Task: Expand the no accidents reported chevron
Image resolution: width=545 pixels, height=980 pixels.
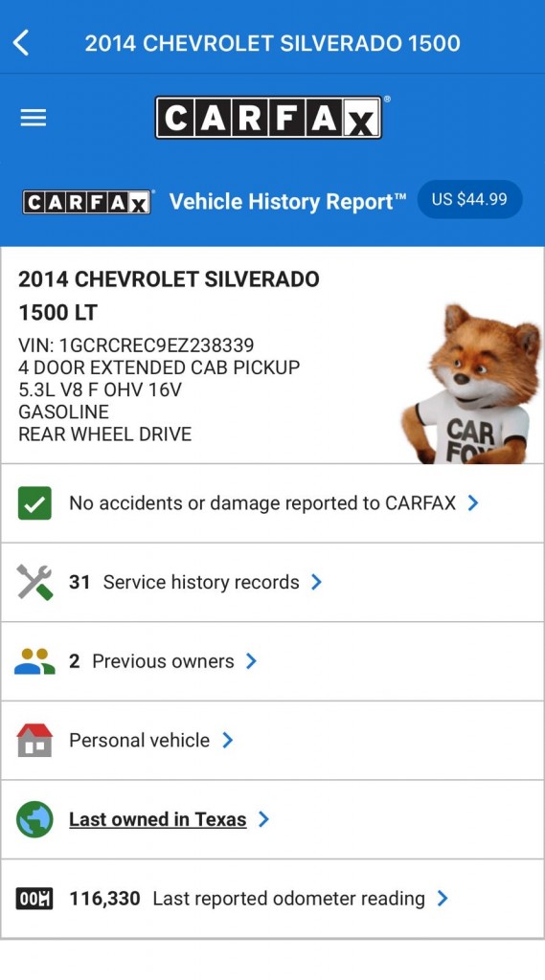Action: [x=473, y=503]
